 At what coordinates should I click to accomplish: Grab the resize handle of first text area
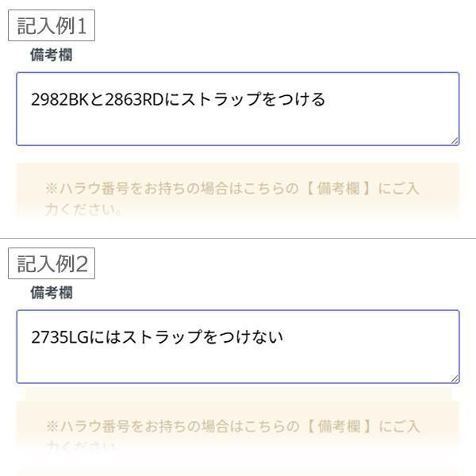pos(454,140)
